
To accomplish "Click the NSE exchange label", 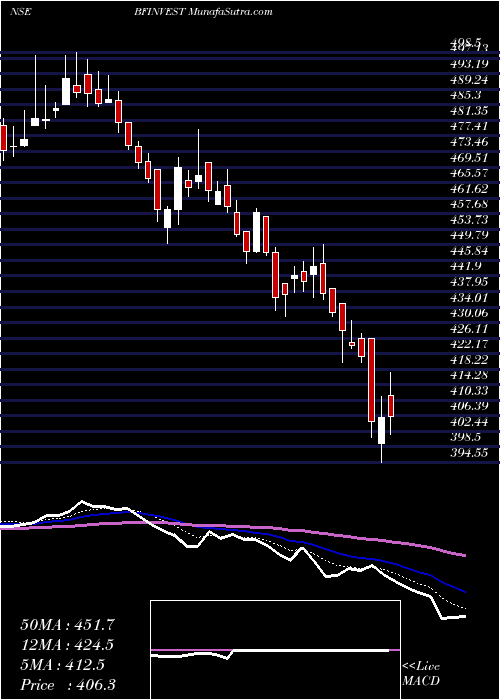I will point(20,12).
